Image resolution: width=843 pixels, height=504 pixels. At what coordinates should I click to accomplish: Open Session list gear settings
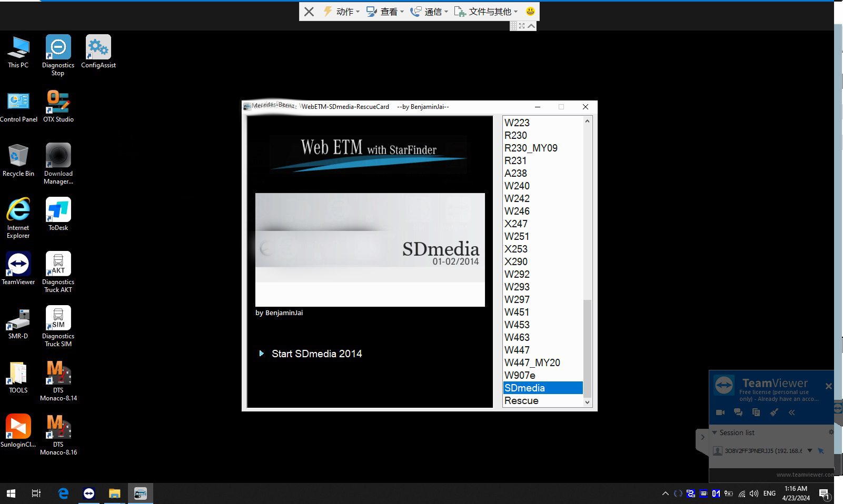(x=831, y=432)
